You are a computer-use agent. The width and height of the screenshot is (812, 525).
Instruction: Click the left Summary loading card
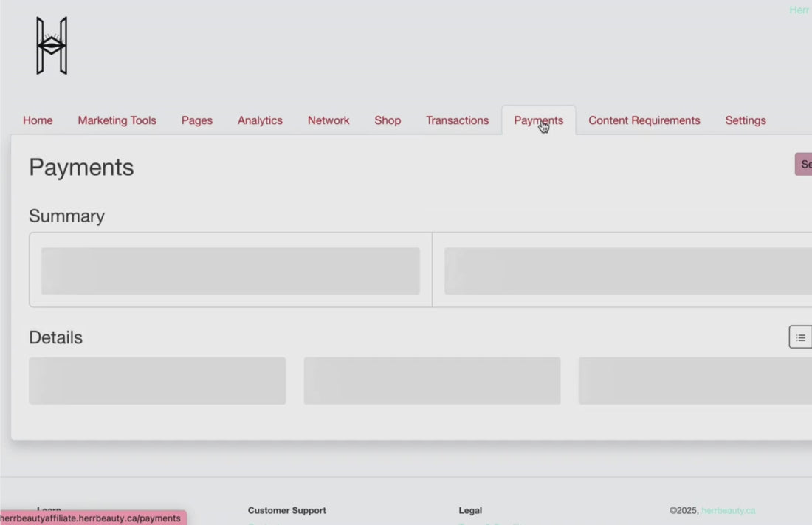230,271
